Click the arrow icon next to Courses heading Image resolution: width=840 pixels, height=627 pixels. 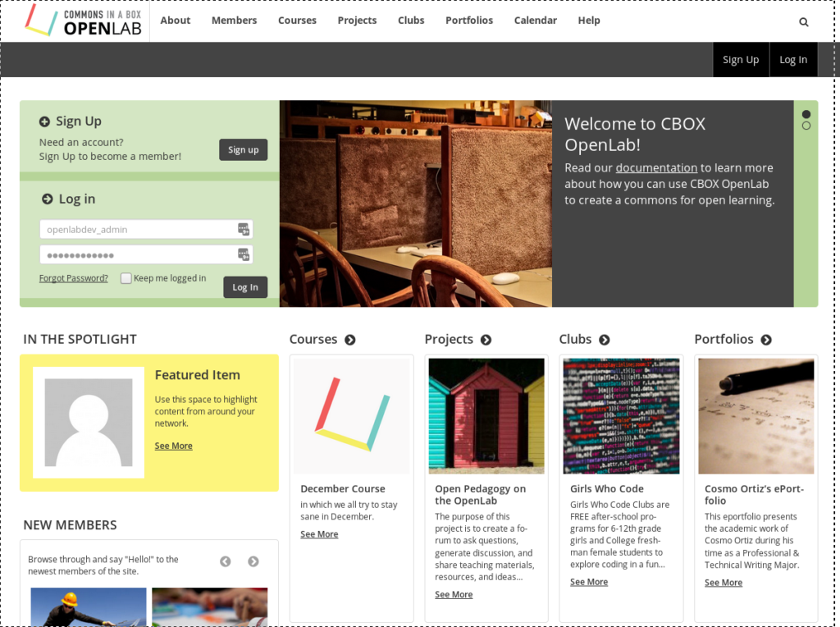point(349,340)
